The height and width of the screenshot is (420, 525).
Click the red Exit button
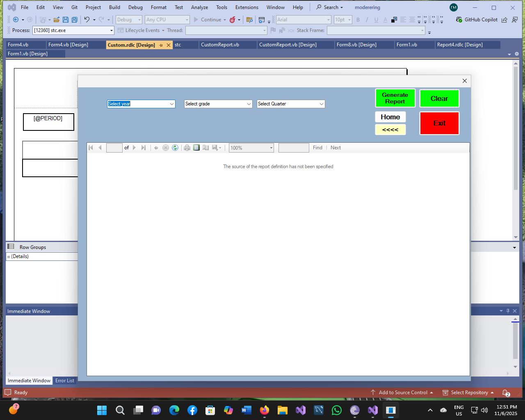coord(439,123)
